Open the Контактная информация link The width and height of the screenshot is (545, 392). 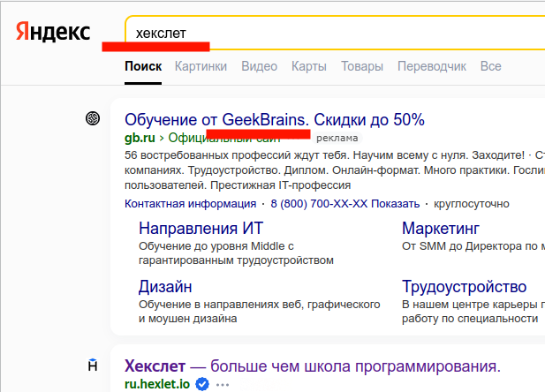[191, 204]
